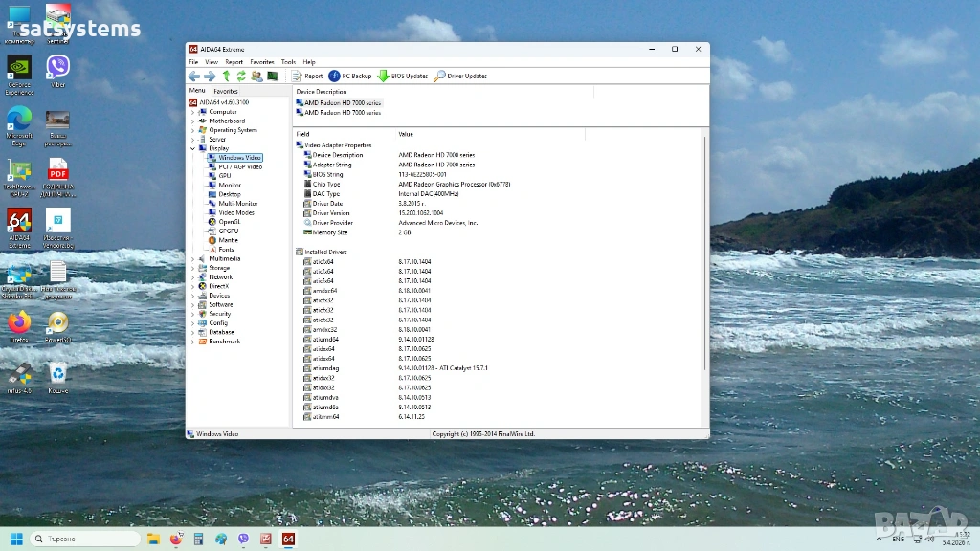Viewport: 980px width, 551px height.
Task: Expand the Motherboard tree node
Action: (x=192, y=121)
